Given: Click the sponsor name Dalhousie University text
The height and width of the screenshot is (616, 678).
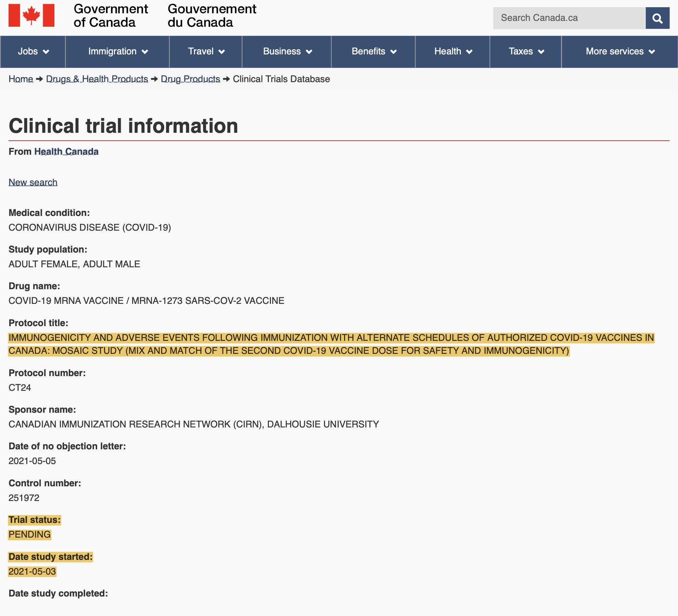Looking at the screenshot, I should [x=323, y=424].
